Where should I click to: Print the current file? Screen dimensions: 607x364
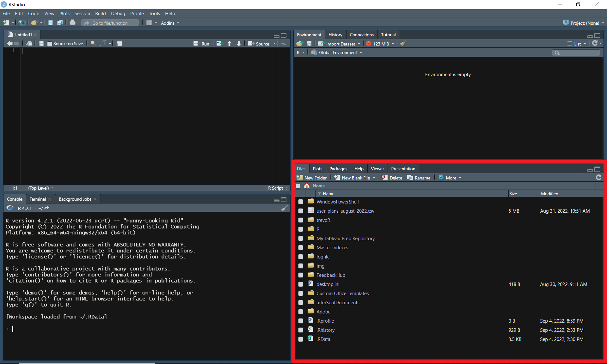click(x=72, y=22)
